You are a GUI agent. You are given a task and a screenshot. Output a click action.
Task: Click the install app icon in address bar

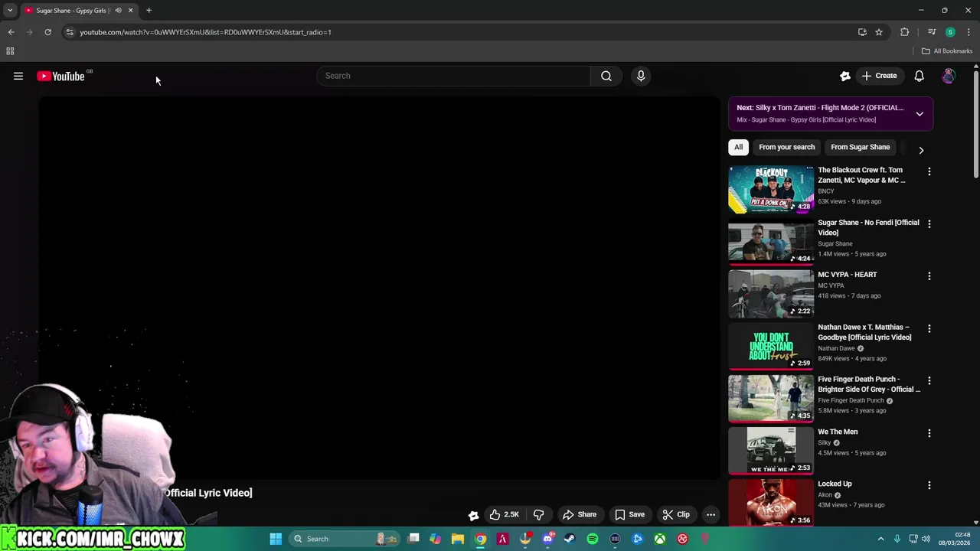pos(862,32)
